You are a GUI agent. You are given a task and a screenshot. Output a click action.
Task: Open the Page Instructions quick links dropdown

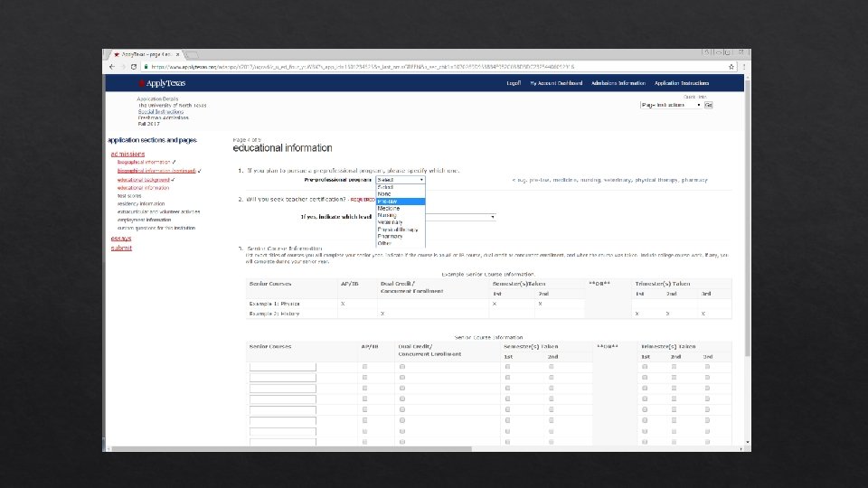(x=671, y=105)
